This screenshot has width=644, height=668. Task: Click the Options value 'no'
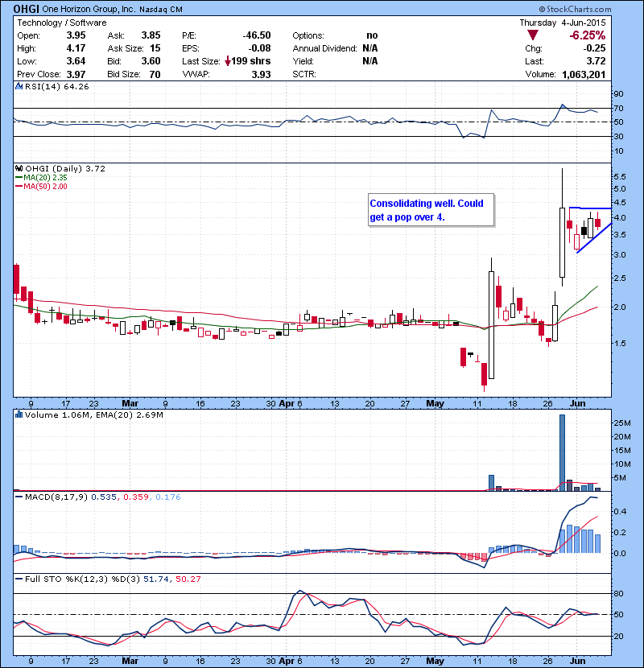[x=372, y=35]
